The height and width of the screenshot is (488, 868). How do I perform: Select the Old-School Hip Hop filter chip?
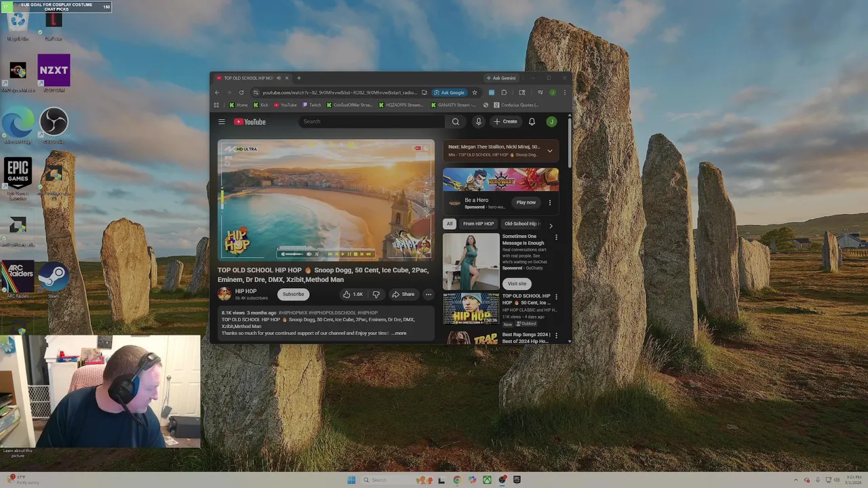pyautogui.click(x=521, y=224)
